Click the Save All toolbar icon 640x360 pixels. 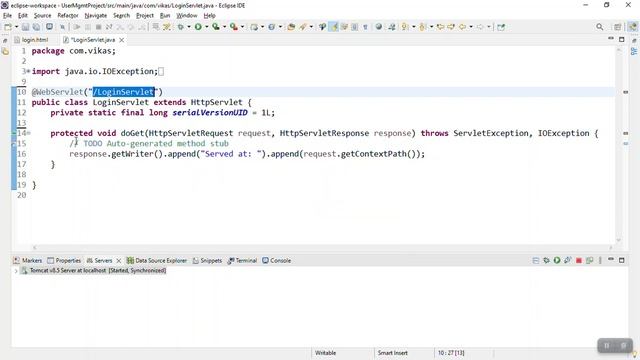[x=36, y=27]
